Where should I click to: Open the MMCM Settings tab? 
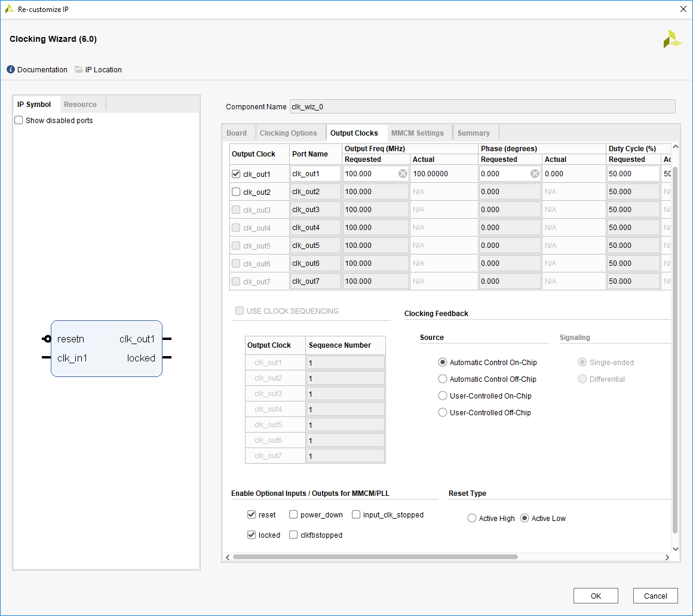click(x=417, y=133)
